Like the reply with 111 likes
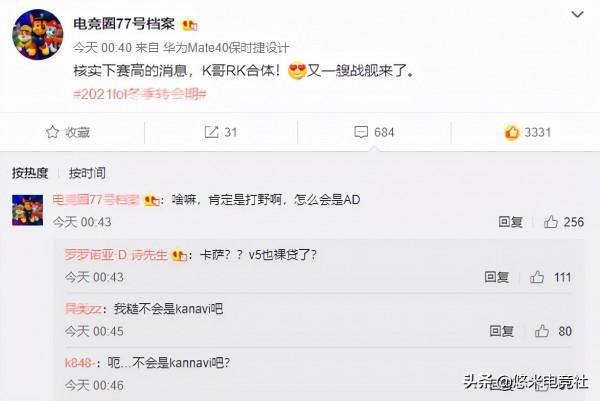The image size is (600, 401). [x=536, y=277]
